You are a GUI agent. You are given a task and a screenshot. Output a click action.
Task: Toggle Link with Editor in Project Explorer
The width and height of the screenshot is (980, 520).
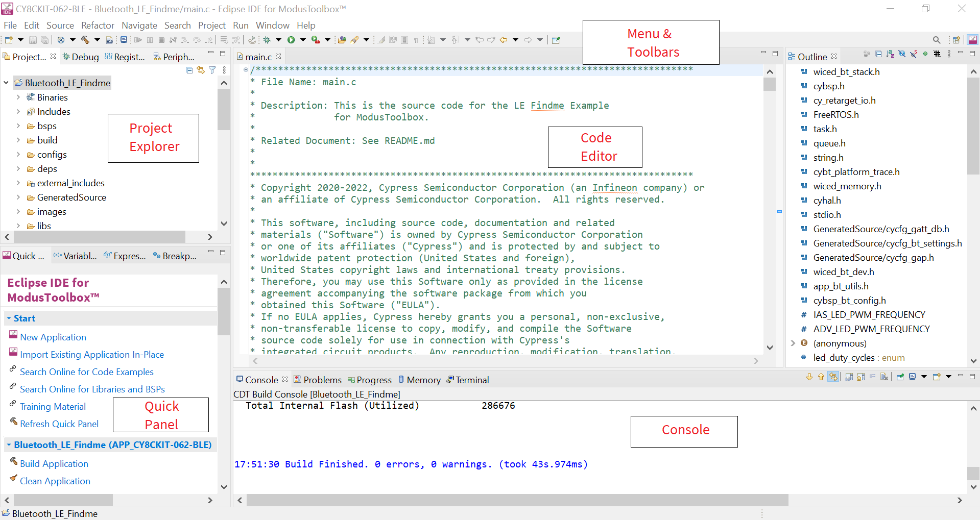point(201,70)
